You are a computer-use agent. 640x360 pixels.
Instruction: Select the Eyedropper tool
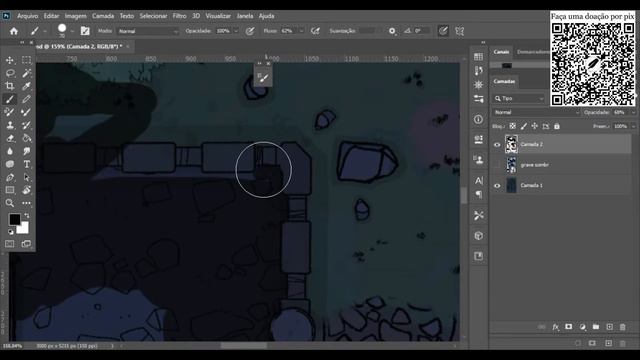pos(27,86)
